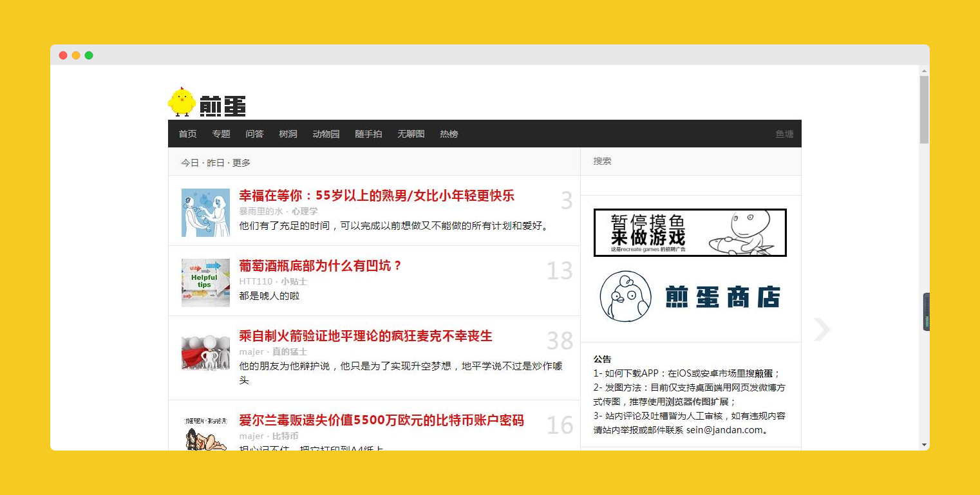This screenshot has height=495, width=980.
Task: Select 专题 in the navigation bar
Action: pyautogui.click(x=221, y=134)
